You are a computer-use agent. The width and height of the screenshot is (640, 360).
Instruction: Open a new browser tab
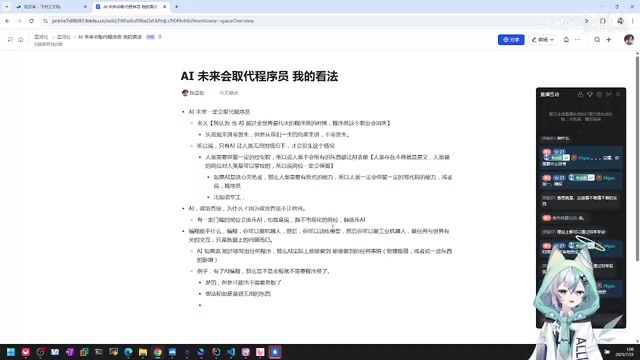(x=176, y=7)
